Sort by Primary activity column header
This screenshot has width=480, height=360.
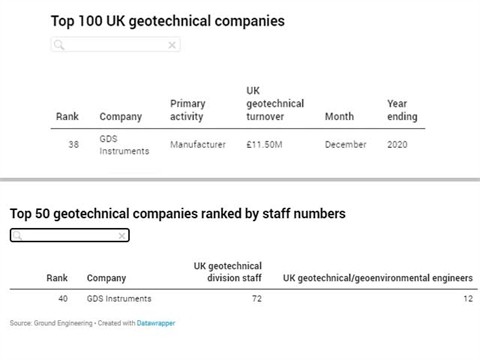[188, 110]
